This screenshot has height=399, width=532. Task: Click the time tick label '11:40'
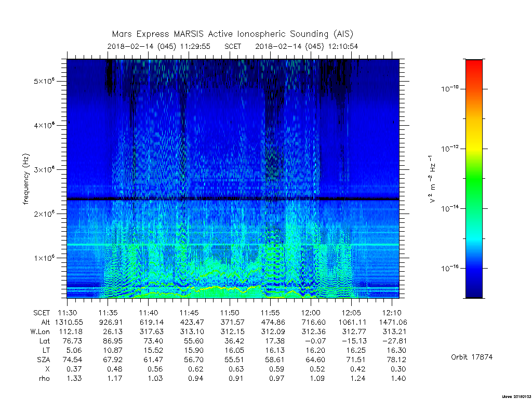coord(149,313)
